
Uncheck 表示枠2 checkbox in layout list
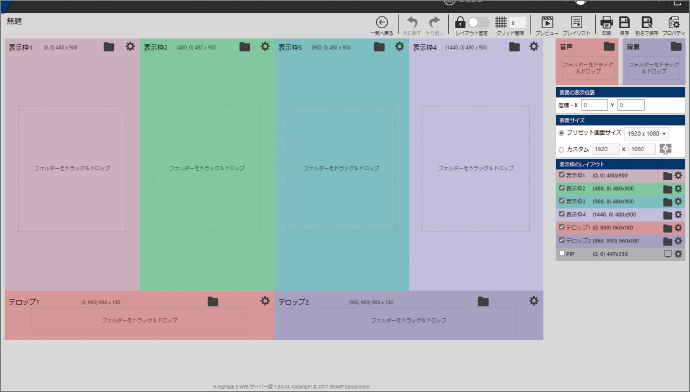tap(562, 188)
